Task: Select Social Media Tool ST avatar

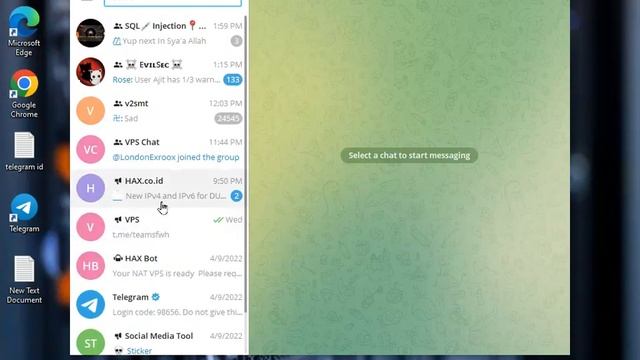Action: point(90,343)
